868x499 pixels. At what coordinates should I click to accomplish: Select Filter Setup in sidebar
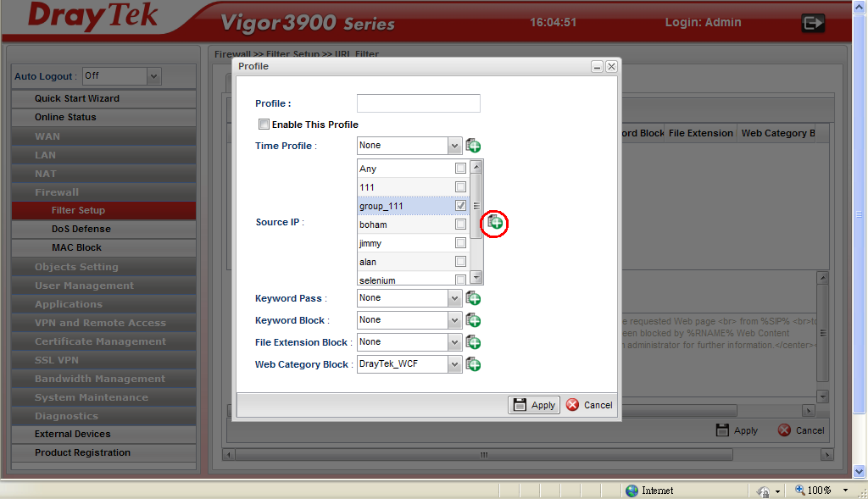click(x=103, y=210)
